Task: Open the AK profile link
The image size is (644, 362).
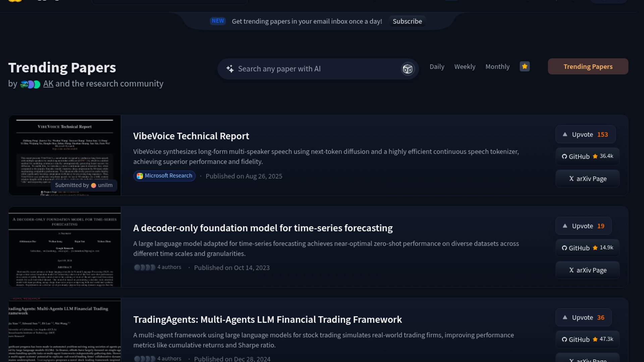Action: click(48, 84)
